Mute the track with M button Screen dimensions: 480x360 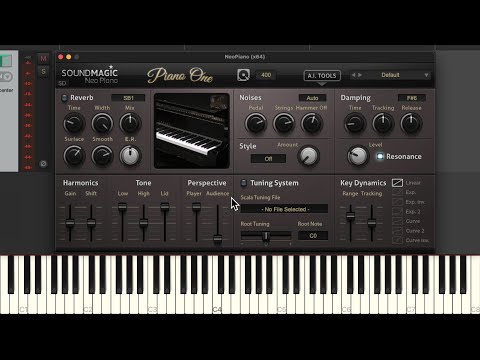point(43,59)
